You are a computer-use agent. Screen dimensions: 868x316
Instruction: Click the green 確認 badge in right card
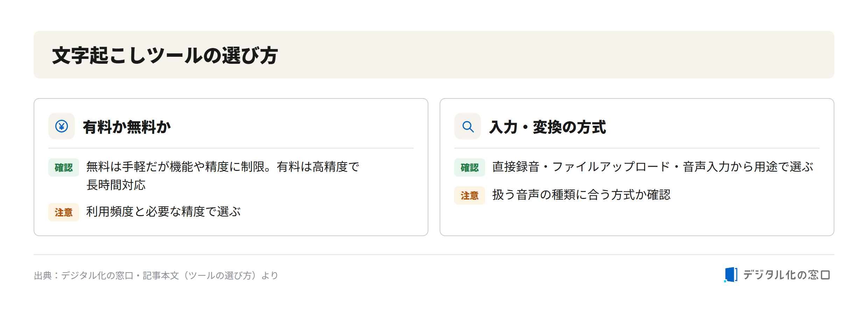coord(470,167)
